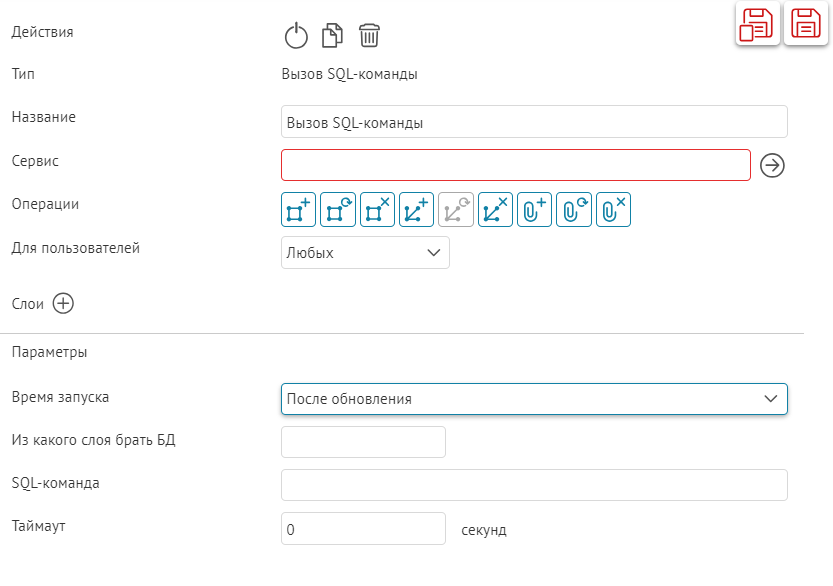The image size is (833, 586).
Task: Toggle the add geometry operation
Action: pyautogui.click(x=416, y=210)
